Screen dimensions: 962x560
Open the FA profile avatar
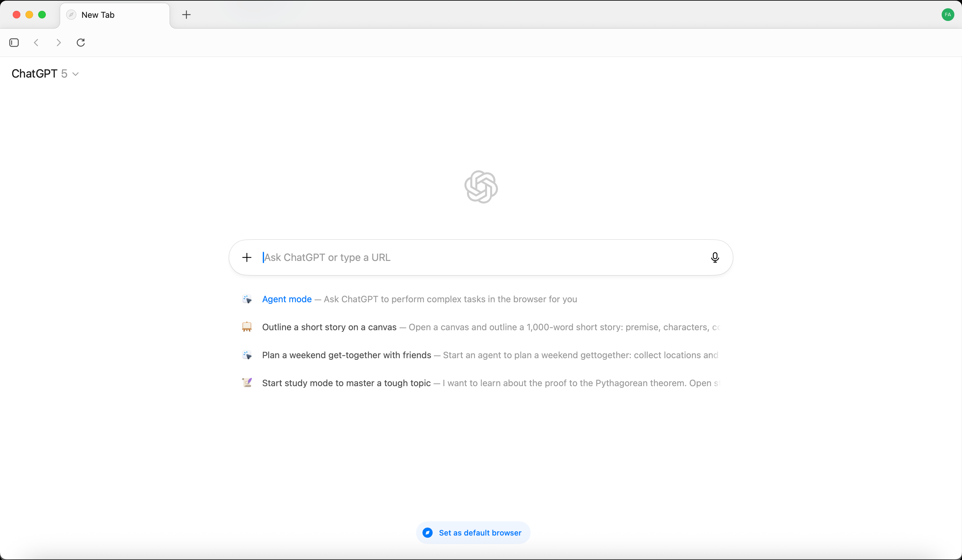[947, 15]
